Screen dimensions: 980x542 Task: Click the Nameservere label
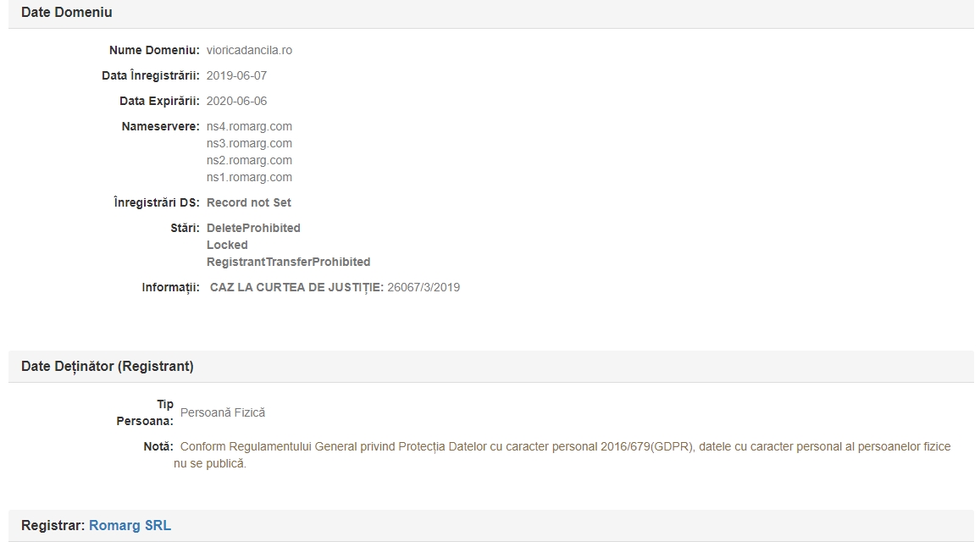pyautogui.click(x=160, y=126)
